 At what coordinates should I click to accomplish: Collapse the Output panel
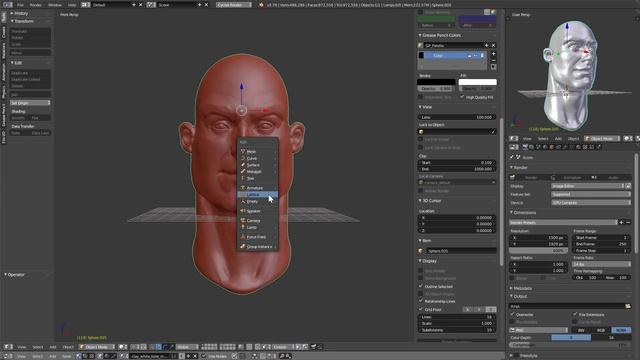(x=519, y=296)
